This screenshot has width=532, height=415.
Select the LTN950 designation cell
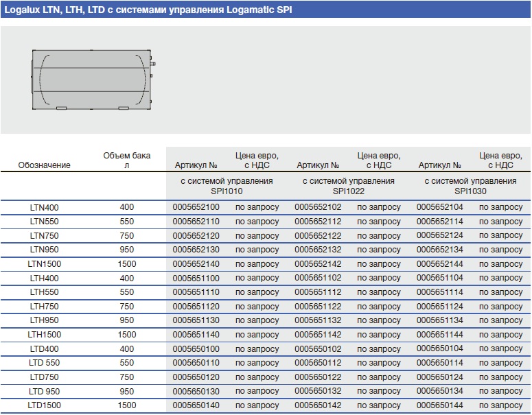44,250
